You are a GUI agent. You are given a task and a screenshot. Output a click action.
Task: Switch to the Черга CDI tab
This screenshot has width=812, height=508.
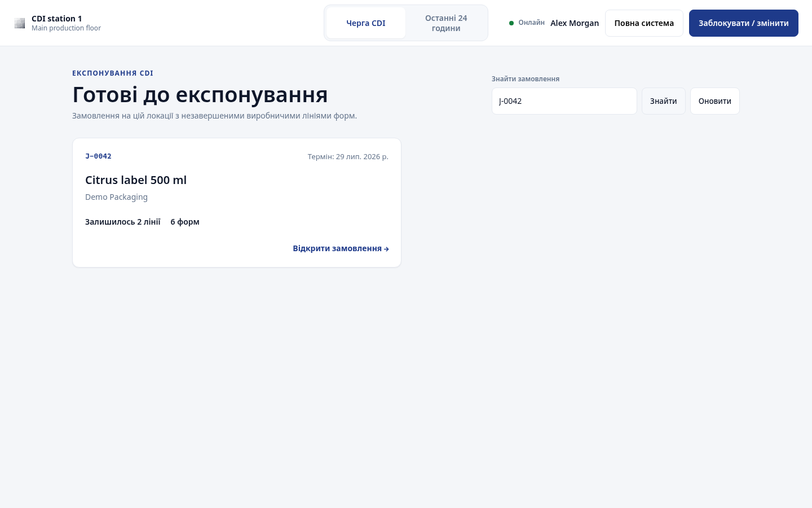366,23
